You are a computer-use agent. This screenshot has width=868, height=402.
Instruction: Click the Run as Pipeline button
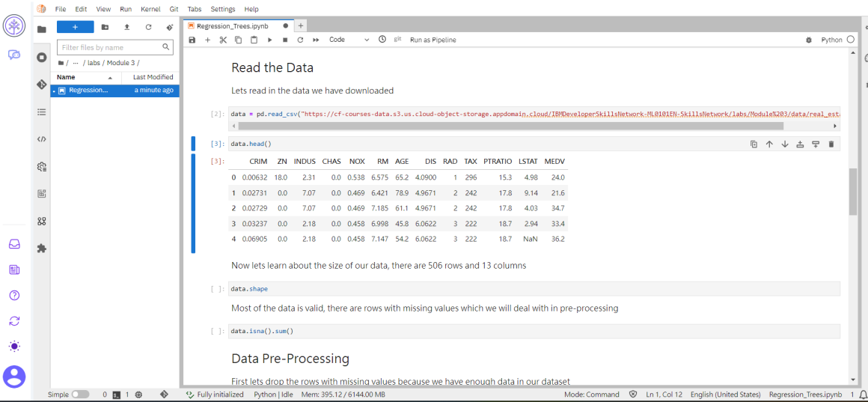[433, 40]
